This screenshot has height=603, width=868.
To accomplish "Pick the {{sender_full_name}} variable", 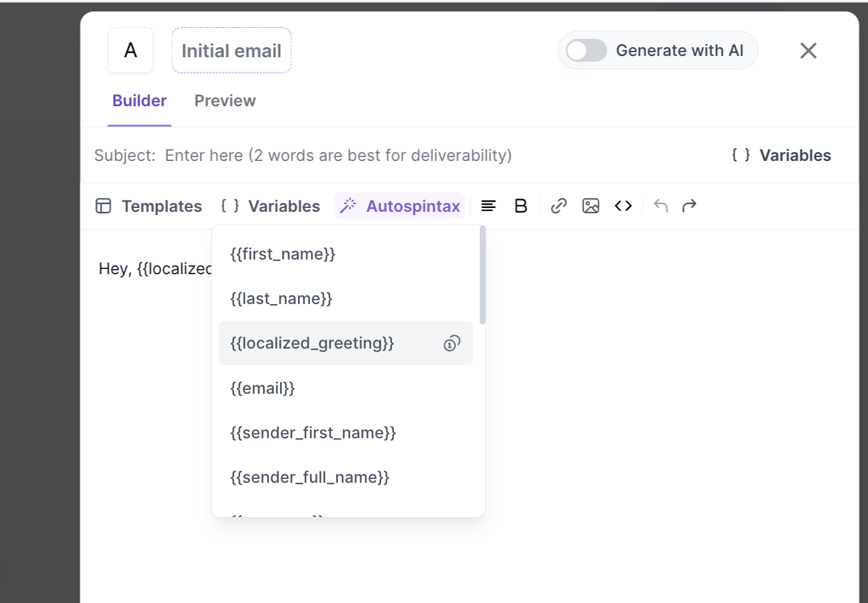I will tap(346, 477).
